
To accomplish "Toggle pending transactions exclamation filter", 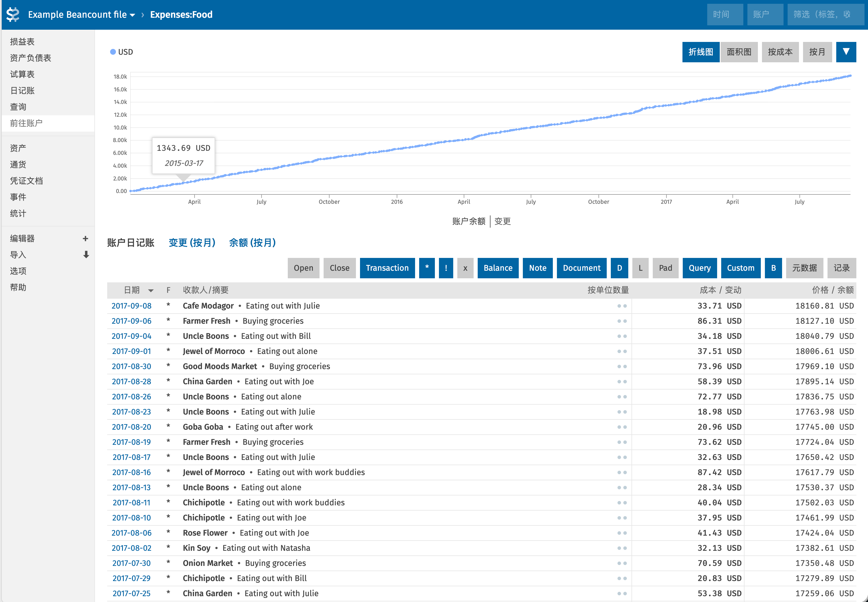I will 446,268.
